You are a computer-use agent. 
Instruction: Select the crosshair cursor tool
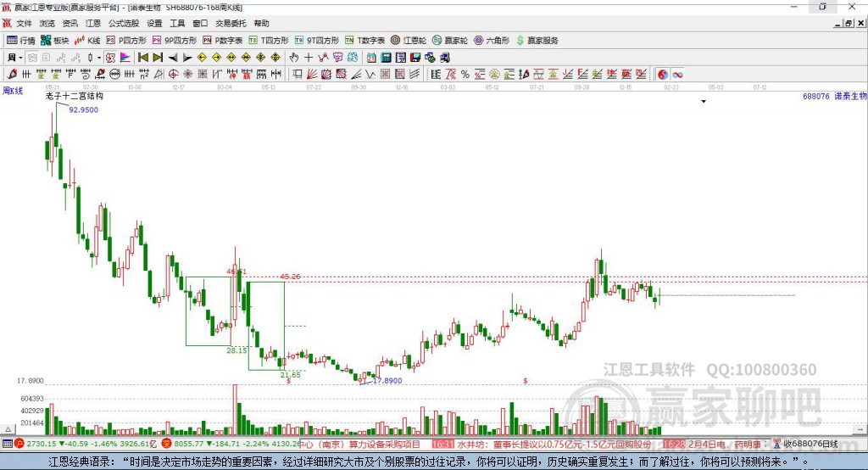(309, 58)
